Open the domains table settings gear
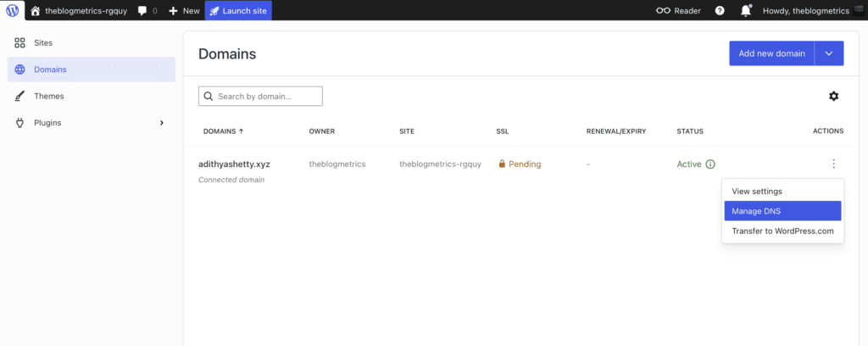The height and width of the screenshot is (346, 868). tap(834, 96)
